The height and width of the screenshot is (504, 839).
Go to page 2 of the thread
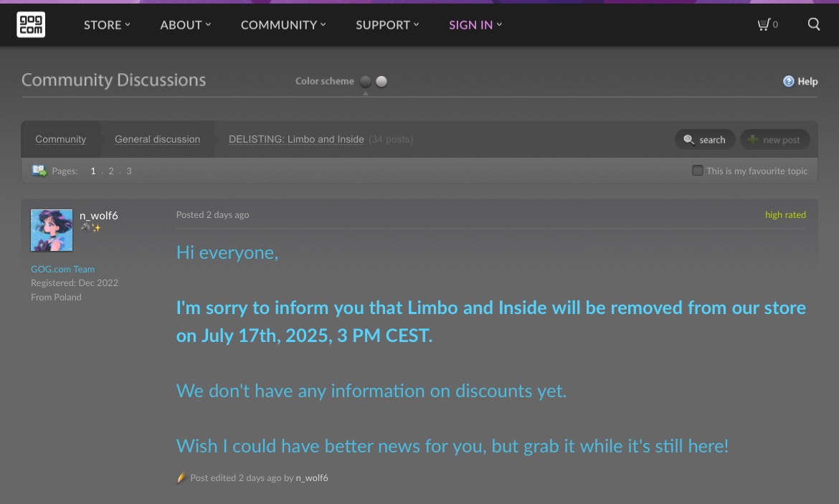point(110,171)
